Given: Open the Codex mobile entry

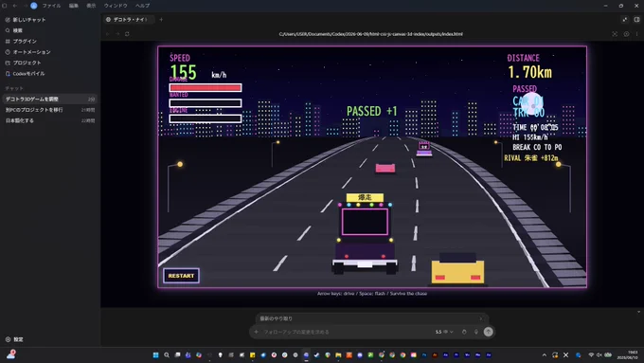Looking at the screenshot, I should (25, 74).
